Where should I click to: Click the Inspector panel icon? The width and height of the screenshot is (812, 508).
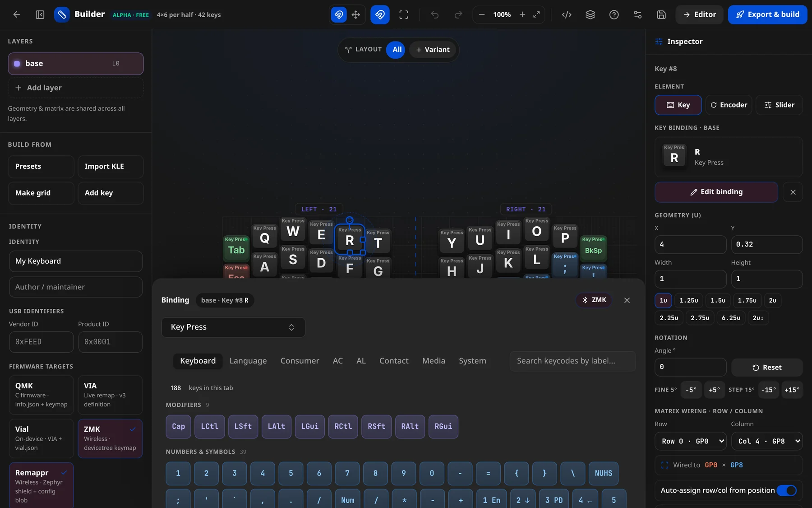tap(659, 42)
